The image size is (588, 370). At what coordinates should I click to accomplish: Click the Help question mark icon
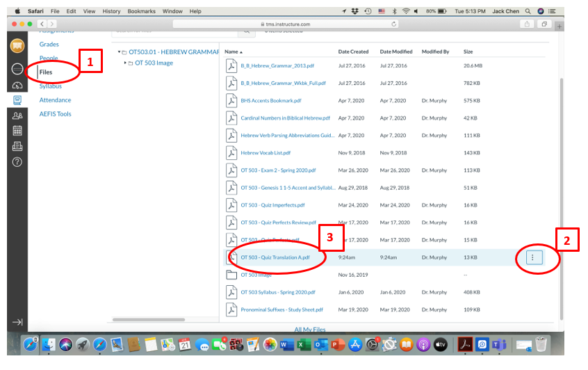pyautogui.click(x=17, y=161)
